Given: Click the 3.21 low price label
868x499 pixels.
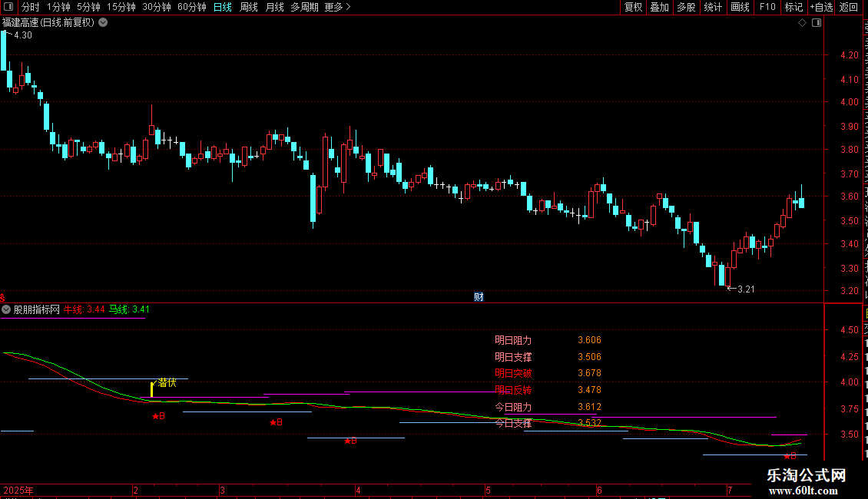Looking at the screenshot, I should pyautogui.click(x=746, y=289).
